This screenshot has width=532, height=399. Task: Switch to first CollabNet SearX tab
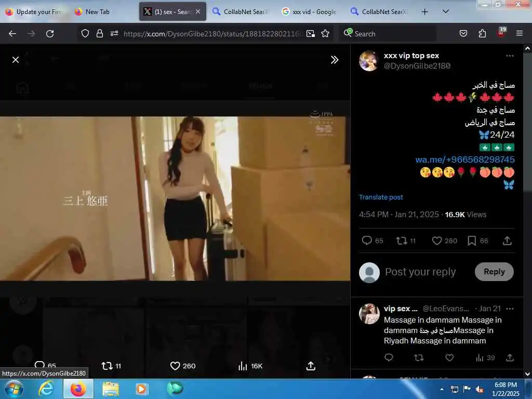242,12
